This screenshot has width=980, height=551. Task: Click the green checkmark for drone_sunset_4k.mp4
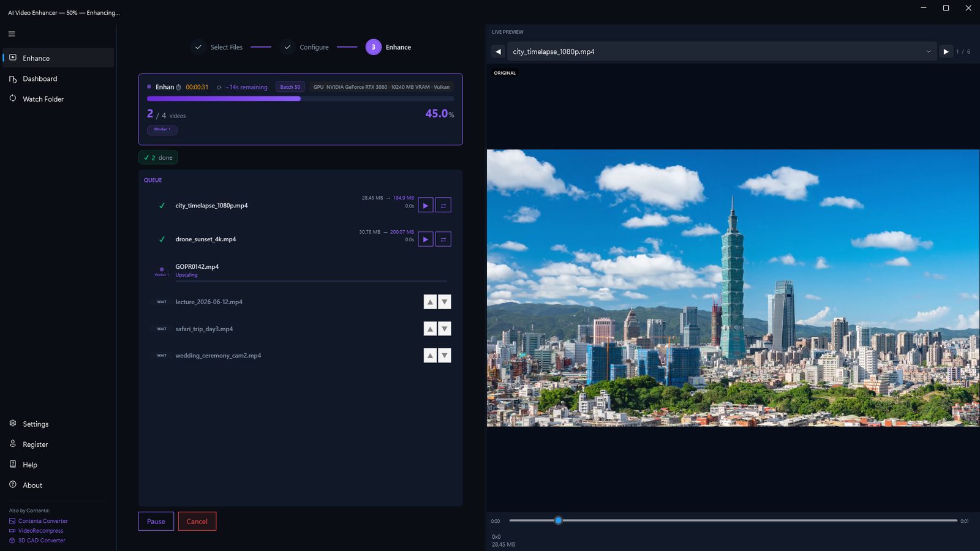162,239
